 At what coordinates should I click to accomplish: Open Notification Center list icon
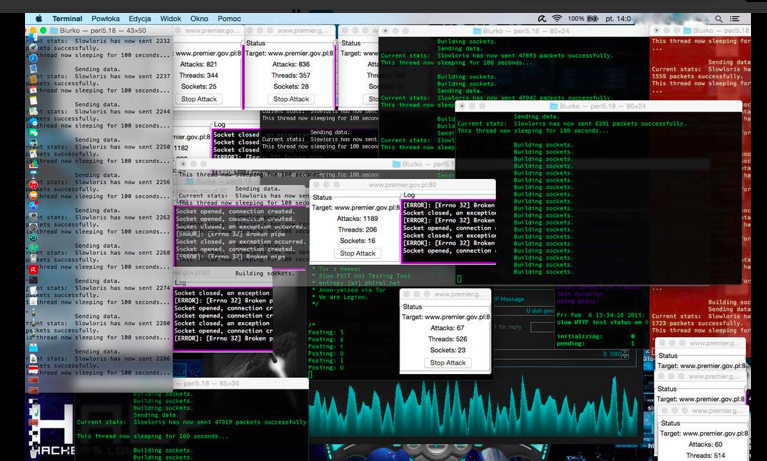point(735,19)
